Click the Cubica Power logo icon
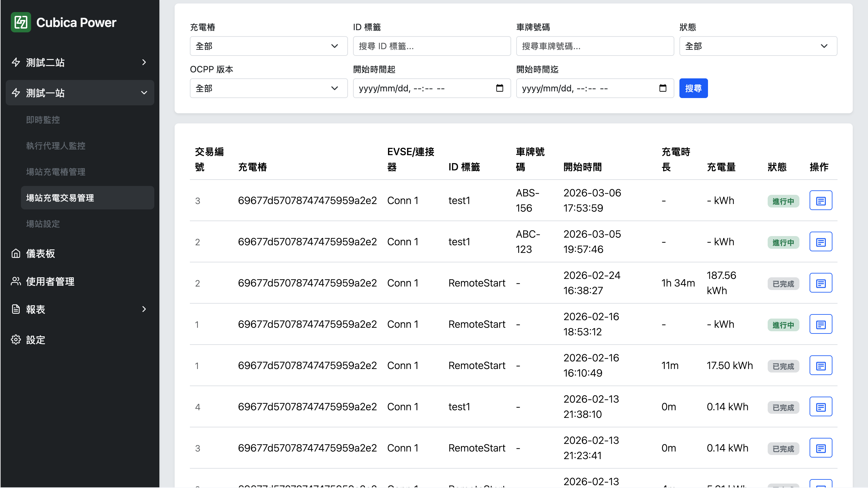 [21, 22]
